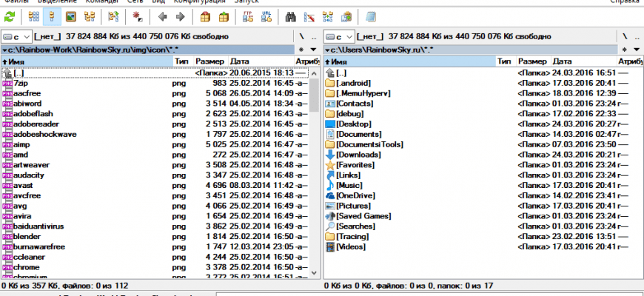Click the left panel scrollbar thumb
The width and height of the screenshot is (644, 296).
pos(314,95)
